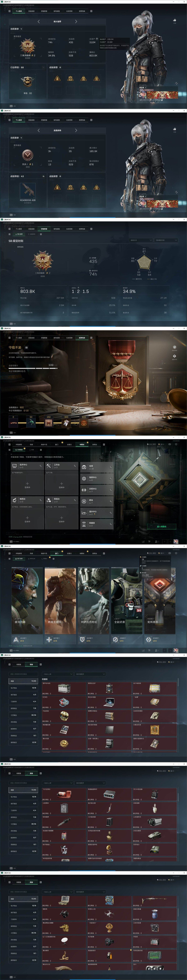Image resolution: width=187 pixels, height=980 pixels.
Task: Open 历史战绩 tab in the 烽火地带 window
Action: [31, 11]
